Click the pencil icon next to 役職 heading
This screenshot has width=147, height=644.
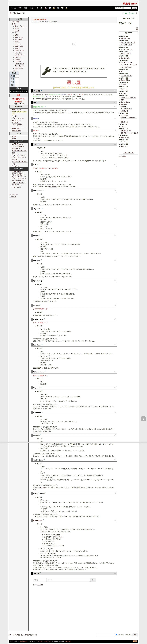37,102
